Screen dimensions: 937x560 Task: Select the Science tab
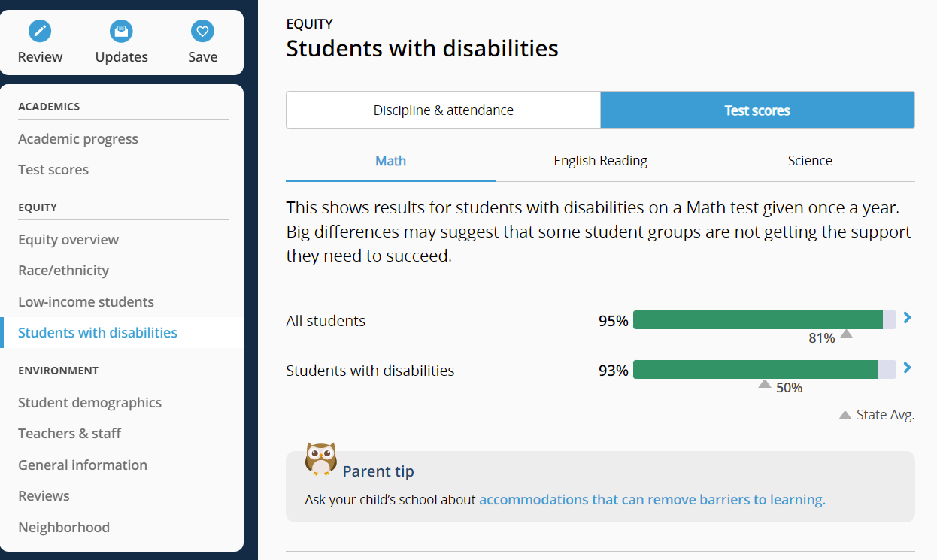810,161
